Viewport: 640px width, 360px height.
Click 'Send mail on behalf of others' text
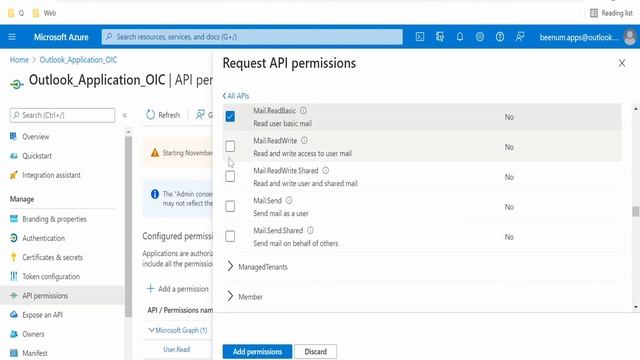pos(296,244)
